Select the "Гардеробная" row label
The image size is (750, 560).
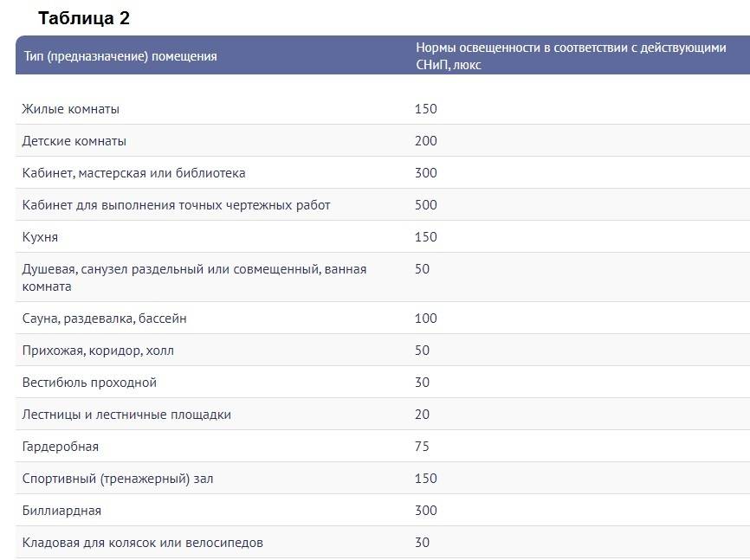(x=61, y=447)
